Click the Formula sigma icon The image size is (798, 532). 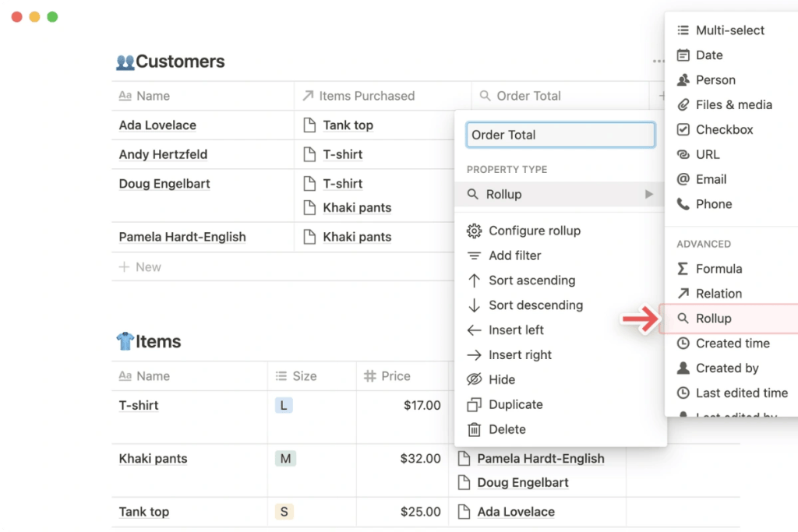tap(683, 269)
